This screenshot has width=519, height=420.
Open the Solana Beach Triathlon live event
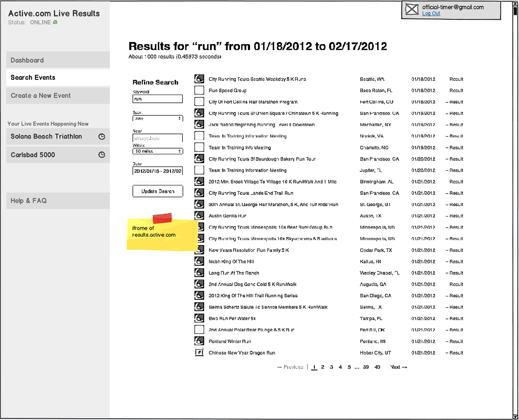(58, 137)
